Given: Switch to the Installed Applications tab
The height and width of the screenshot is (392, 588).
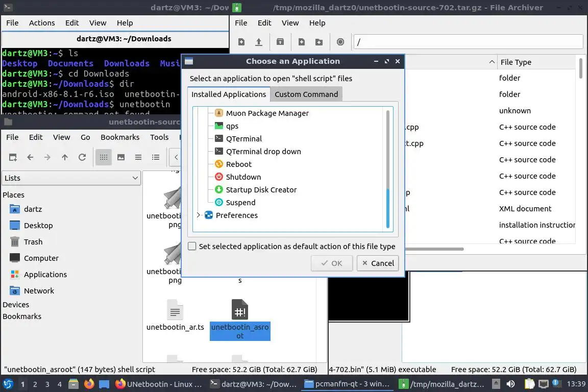Looking at the screenshot, I should (x=229, y=94).
